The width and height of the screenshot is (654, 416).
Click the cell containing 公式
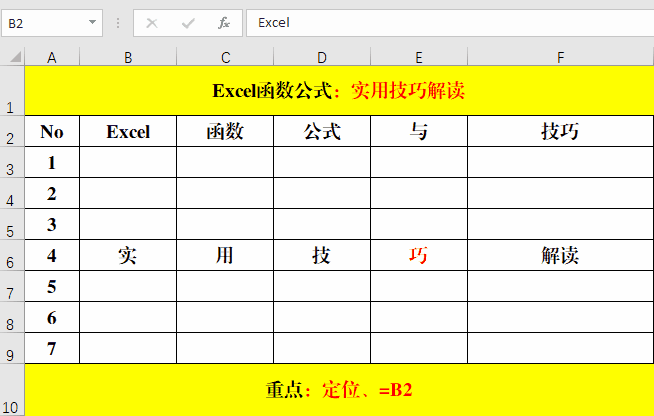point(322,131)
